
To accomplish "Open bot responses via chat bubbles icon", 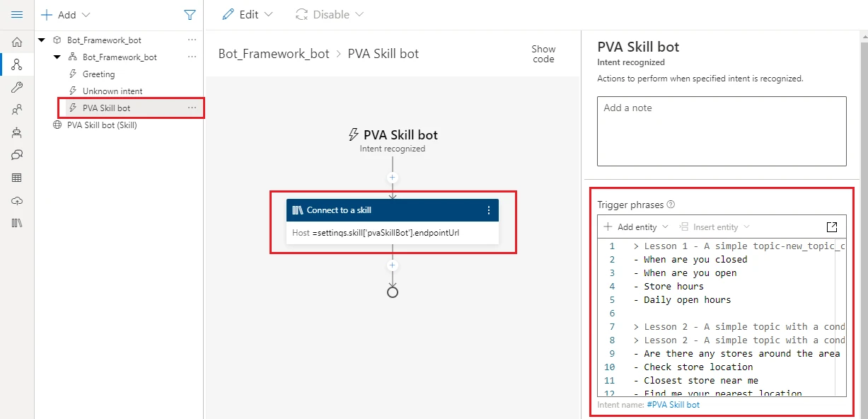I will [x=18, y=155].
